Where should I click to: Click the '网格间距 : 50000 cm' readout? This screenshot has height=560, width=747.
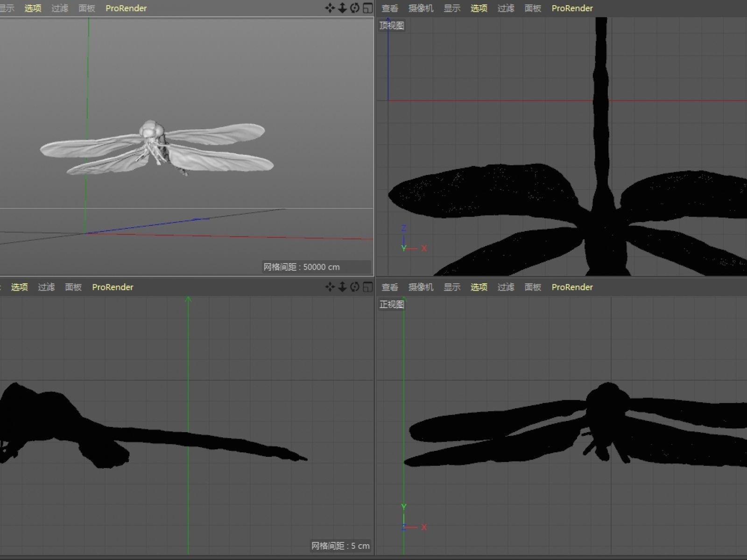(x=302, y=267)
